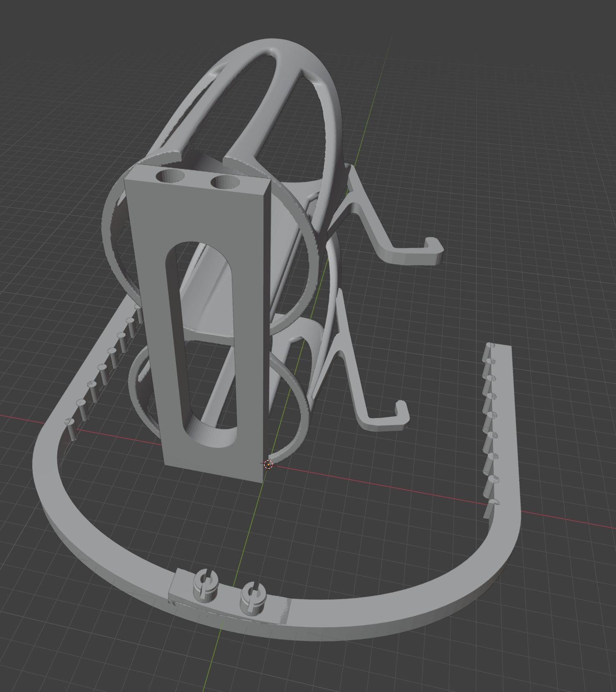Screen dimensions: 616x692
Task: Click the left split peg on the band
Action: coord(206,585)
